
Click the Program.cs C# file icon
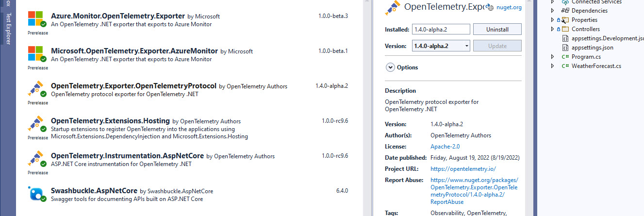click(565, 57)
